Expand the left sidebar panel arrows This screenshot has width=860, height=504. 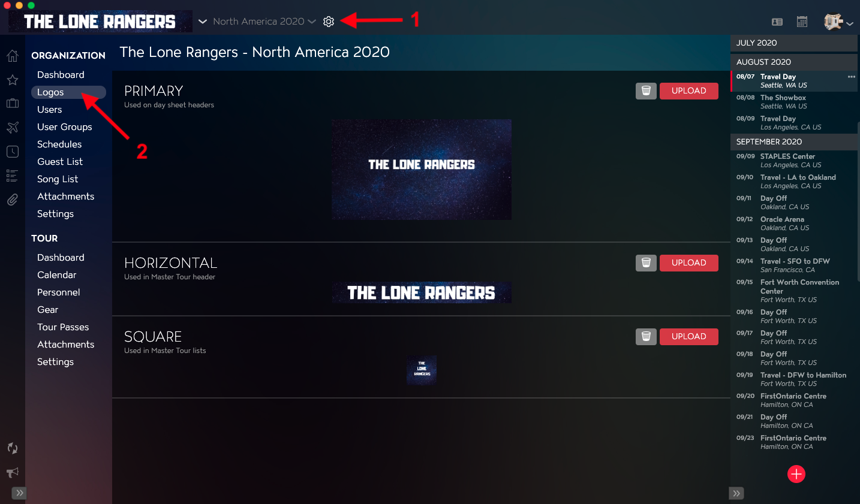click(20, 493)
